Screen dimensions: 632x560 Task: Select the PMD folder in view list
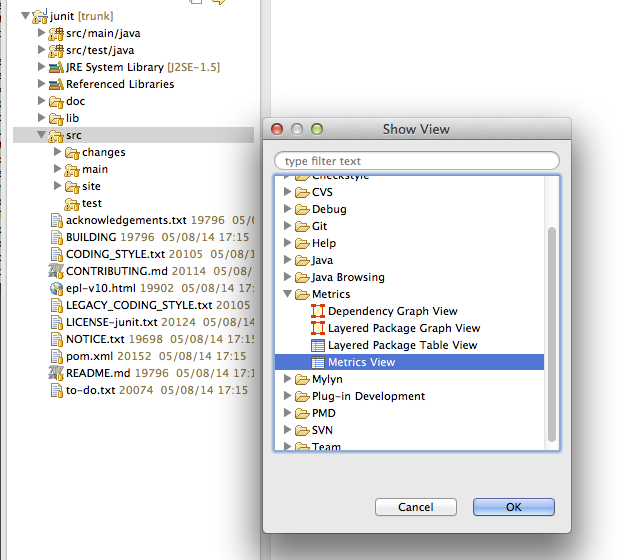point(322,413)
